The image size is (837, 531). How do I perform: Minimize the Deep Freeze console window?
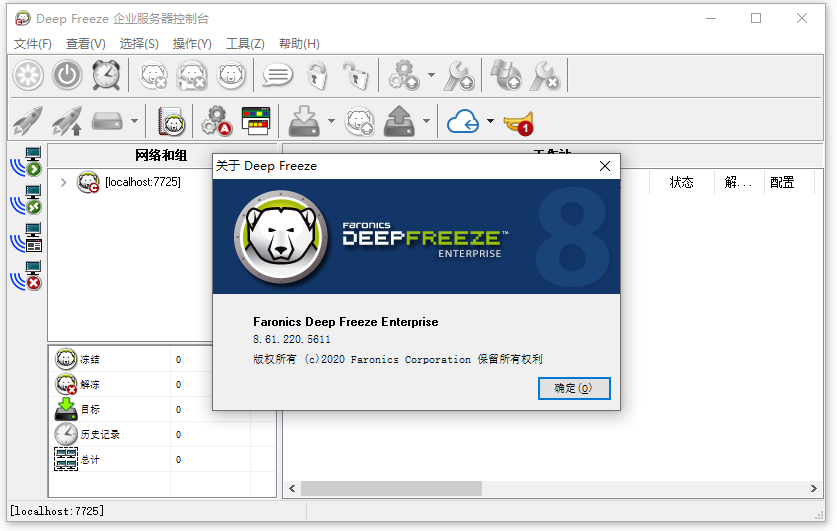(x=710, y=18)
